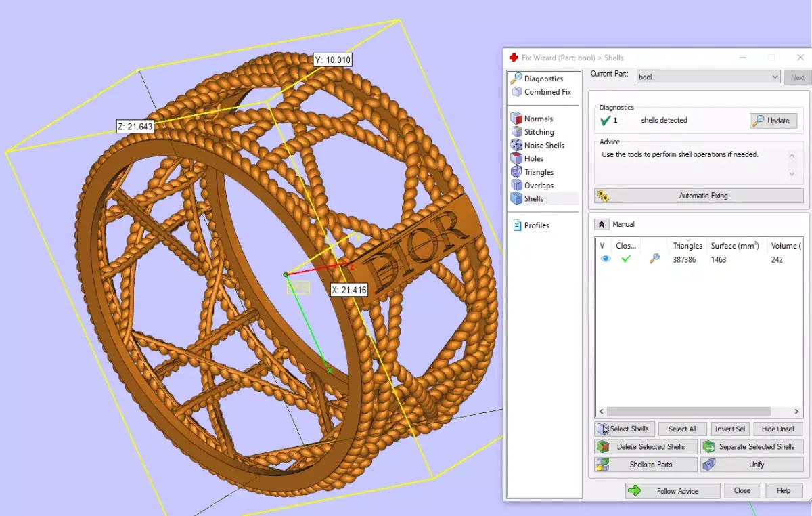This screenshot has width=812, height=516.
Task: Click the Close button at the bottom of the wizard
Action: coord(742,491)
